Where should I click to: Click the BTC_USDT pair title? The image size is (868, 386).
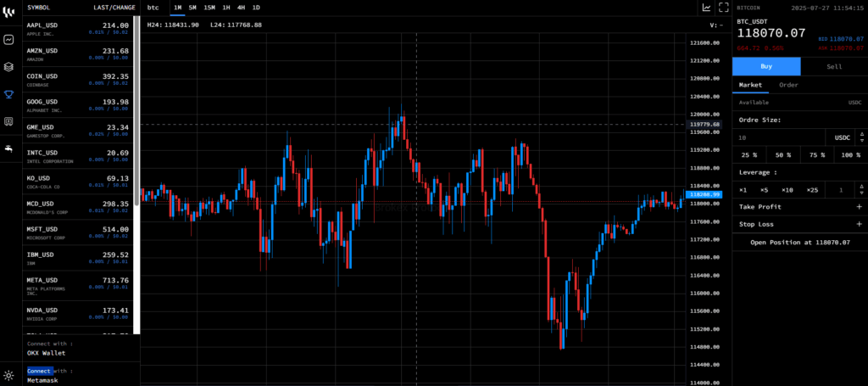751,21
